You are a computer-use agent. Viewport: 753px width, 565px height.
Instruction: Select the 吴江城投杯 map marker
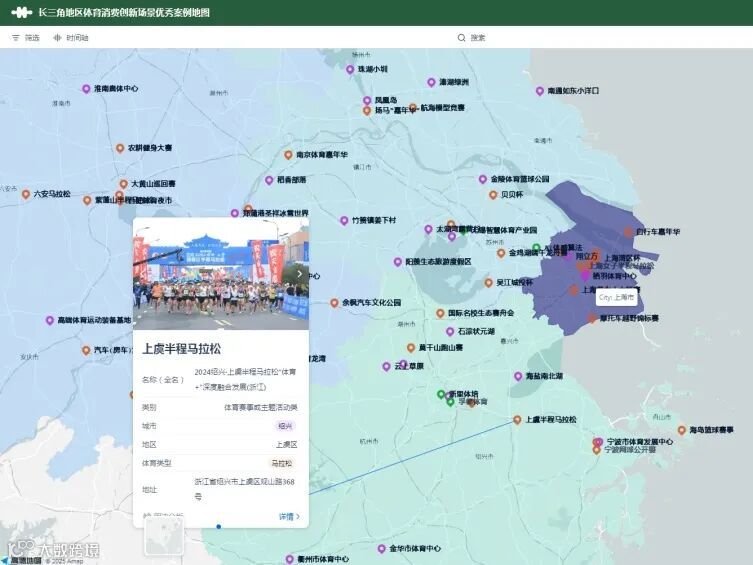pos(488,283)
